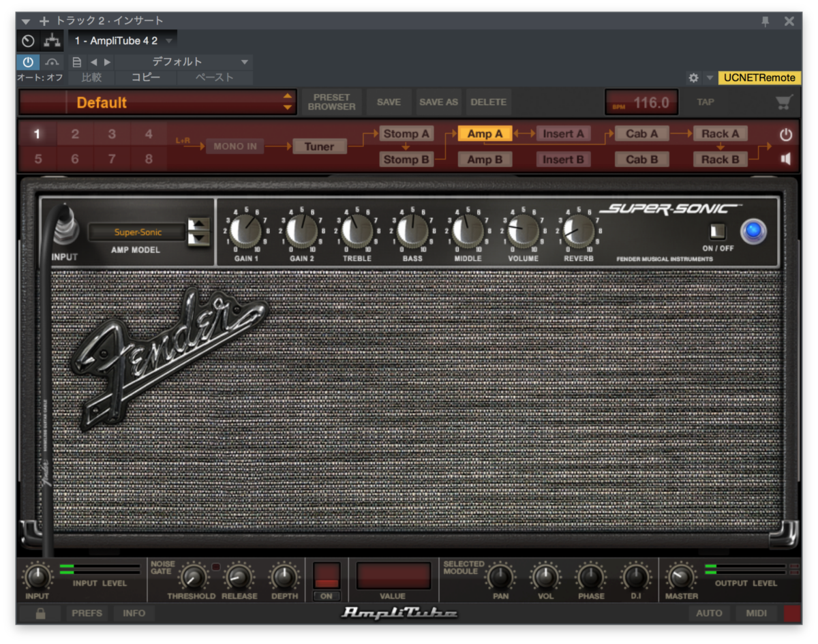
Task: Click the MASTER volume knob
Action: [x=681, y=578]
